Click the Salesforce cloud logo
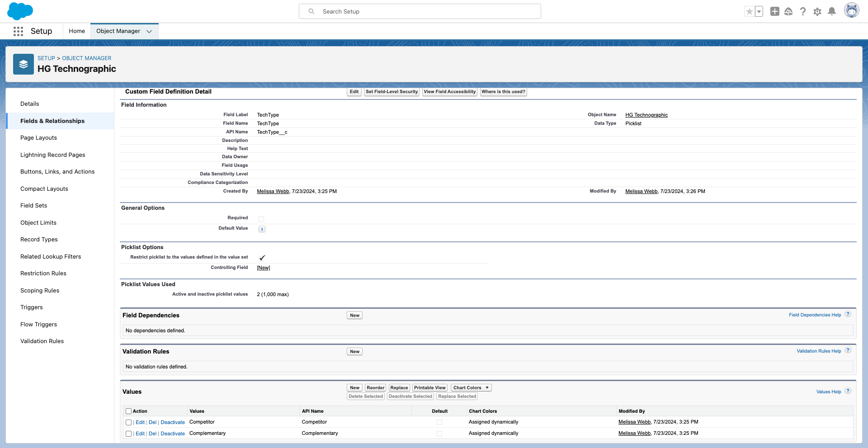Viewport: 868px width, 448px height. pyautogui.click(x=20, y=11)
